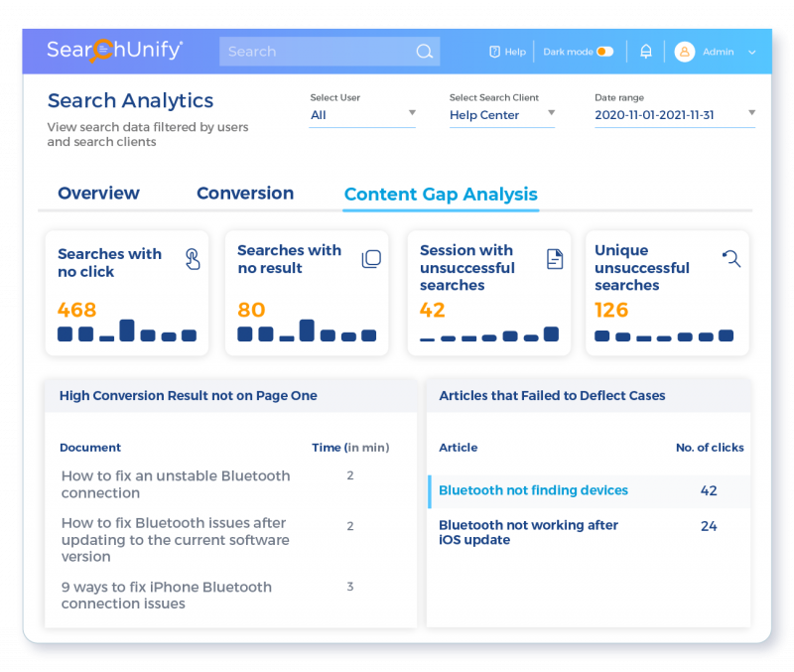Click the Unique unsuccessful searches magnifier icon
Viewport: 794px width, 672px height.
pyautogui.click(x=731, y=258)
